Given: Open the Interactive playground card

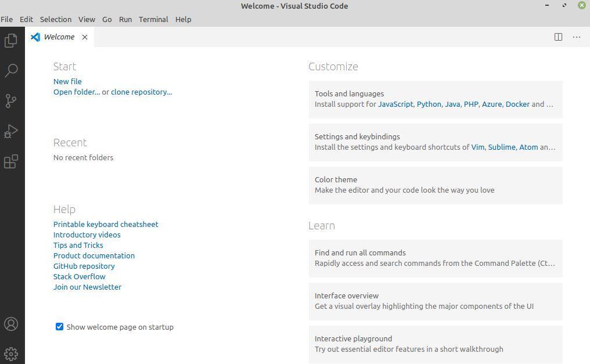Looking at the screenshot, I should (435, 344).
